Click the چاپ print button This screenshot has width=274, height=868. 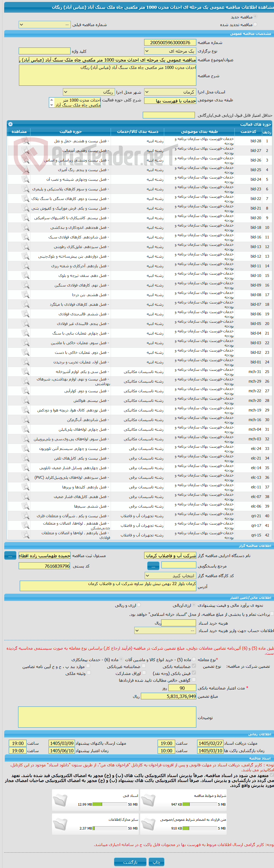click(x=156, y=862)
